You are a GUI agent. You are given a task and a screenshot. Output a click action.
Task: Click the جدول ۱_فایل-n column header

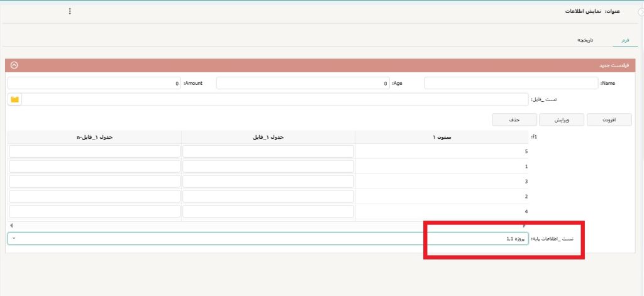click(94, 136)
